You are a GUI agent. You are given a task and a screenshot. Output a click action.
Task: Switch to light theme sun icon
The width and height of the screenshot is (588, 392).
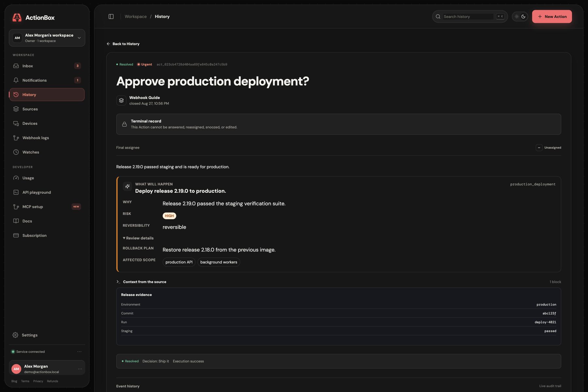(x=517, y=16)
